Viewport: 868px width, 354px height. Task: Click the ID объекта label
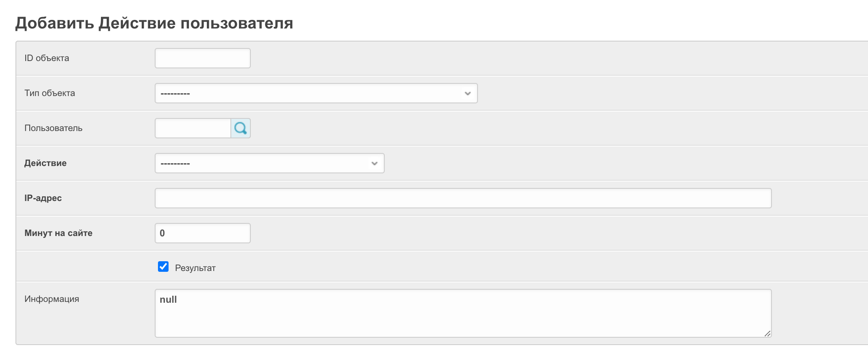47,58
